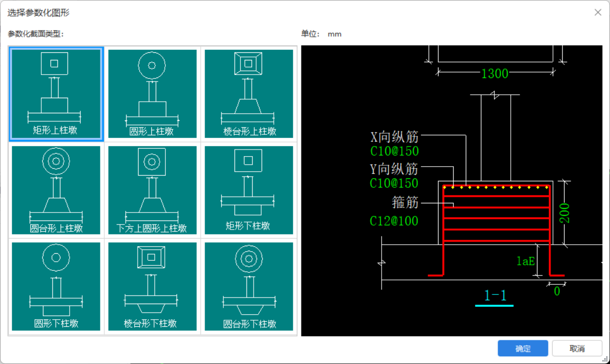Pick the 矩形下柱墩 section thumbnail
This screenshot has height=364, width=610.
249,190
